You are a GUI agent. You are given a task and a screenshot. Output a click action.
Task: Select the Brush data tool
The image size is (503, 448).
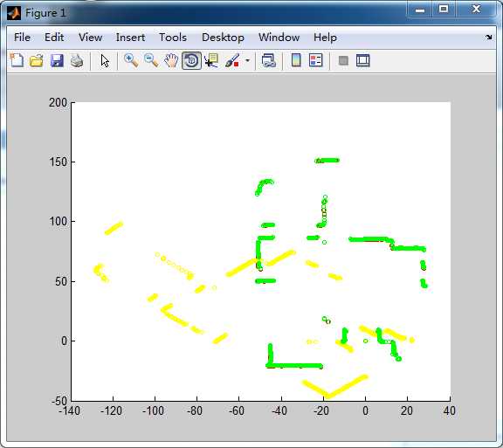[232, 60]
